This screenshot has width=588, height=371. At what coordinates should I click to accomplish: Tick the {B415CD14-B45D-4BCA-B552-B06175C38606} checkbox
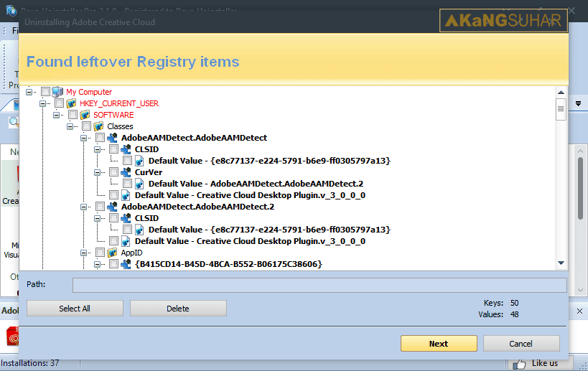pos(113,264)
